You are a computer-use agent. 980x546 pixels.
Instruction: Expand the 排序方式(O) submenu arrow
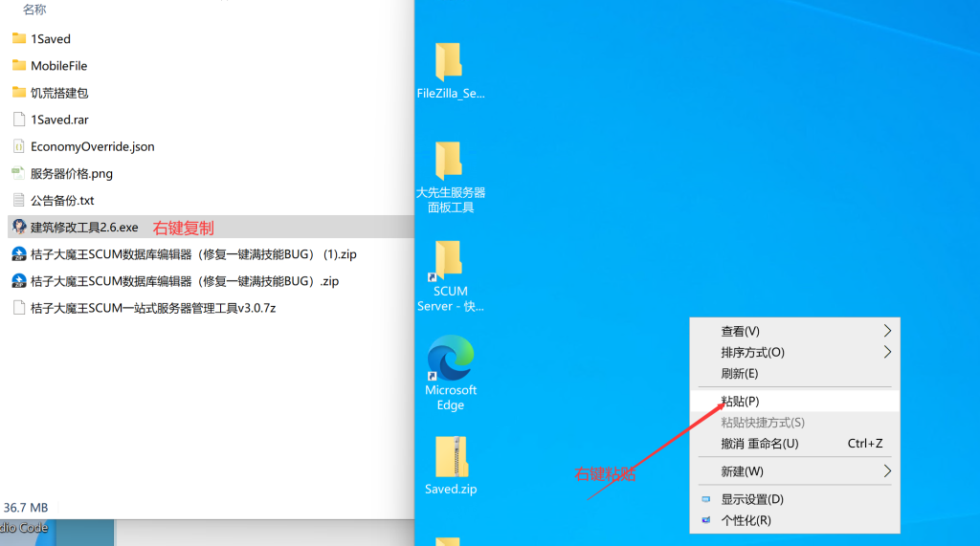[x=887, y=352]
